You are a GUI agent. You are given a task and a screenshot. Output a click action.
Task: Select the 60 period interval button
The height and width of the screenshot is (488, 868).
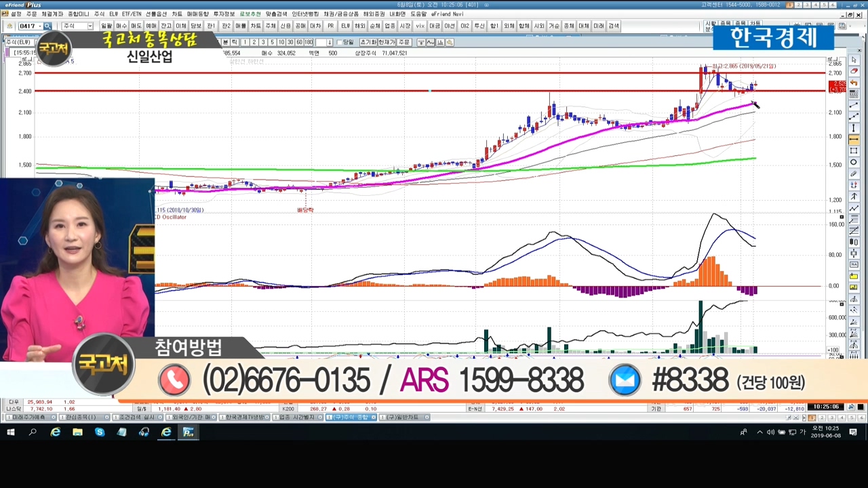click(x=299, y=43)
